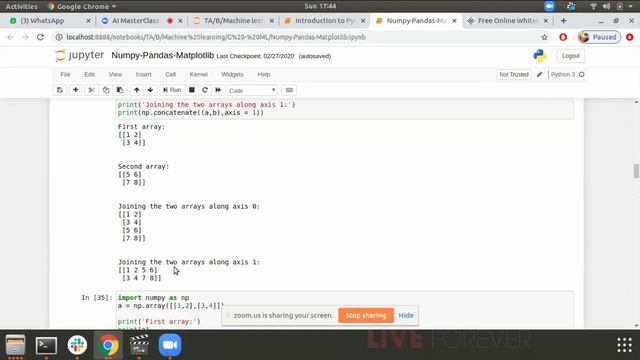Open the File menu
Screen dimensions: 640x360
click(65, 74)
